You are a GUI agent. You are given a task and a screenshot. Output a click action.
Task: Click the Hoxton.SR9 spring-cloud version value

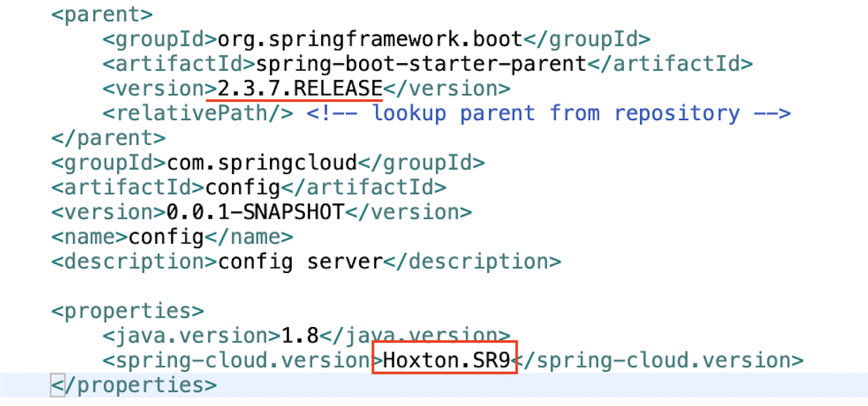click(447, 360)
